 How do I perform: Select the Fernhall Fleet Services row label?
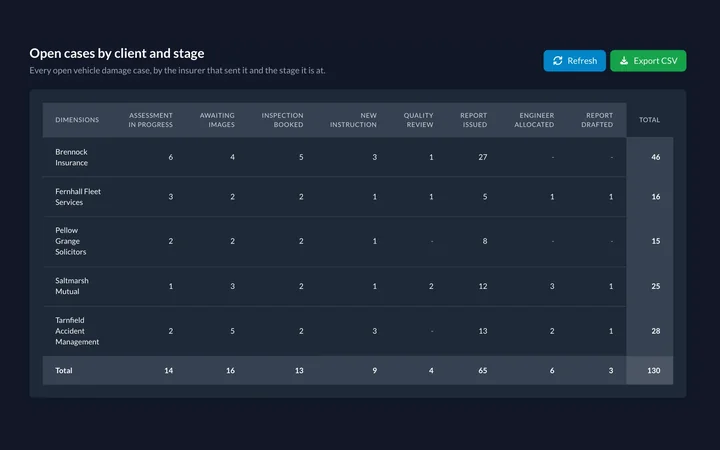(x=78, y=197)
